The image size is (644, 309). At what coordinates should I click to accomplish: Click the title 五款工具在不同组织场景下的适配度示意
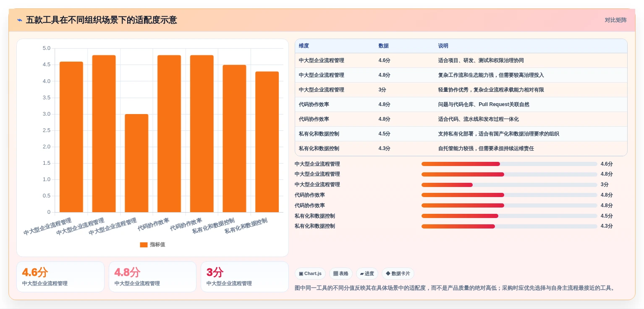click(x=101, y=20)
